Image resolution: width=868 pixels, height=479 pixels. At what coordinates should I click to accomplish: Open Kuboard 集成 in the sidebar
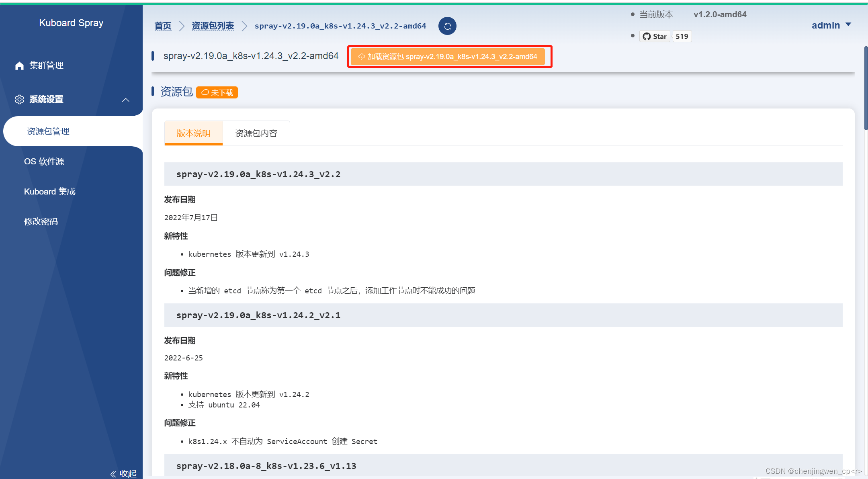pyautogui.click(x=50, y=192)
